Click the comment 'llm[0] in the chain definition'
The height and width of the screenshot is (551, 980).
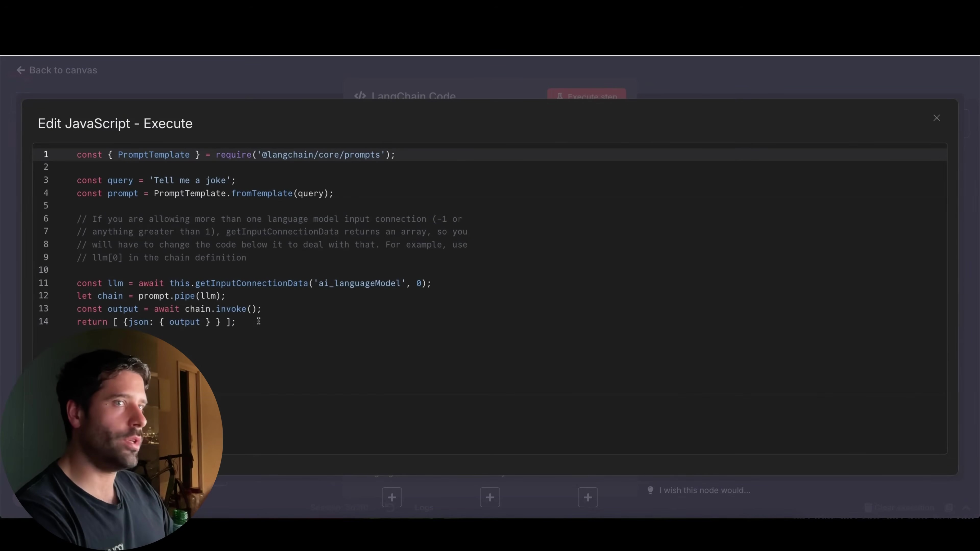162,257
